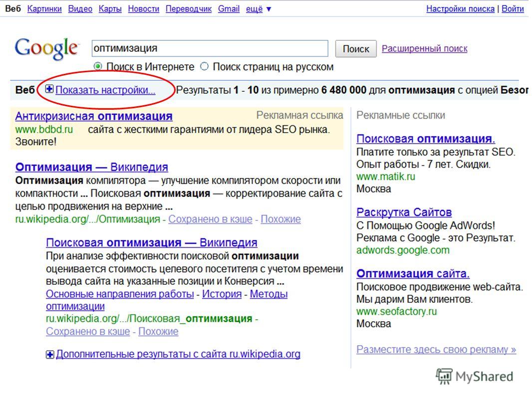Click the www.matik.ru ad URL
The width and height of the screenshot is (532, 399).
pos(385,176)
